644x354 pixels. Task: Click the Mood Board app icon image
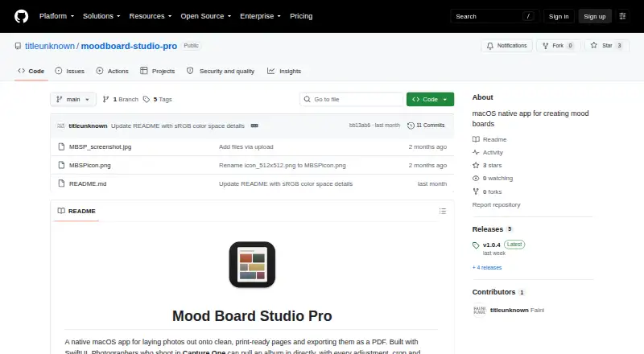[252, 265]
